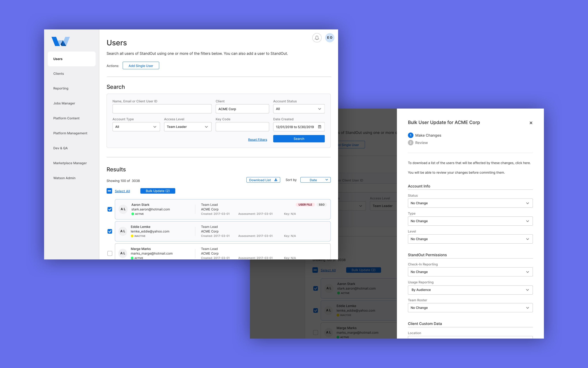Screen dimensions: 588x368
Task: Open the Date Created calendar icon
Action: pyautogui.click(x=320, y=127)
